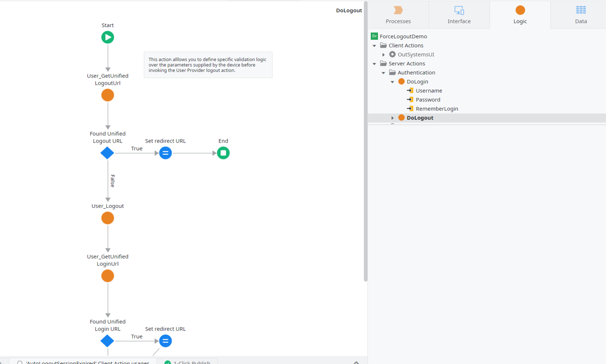
Task: Switch to the Interface tab
Action: tap(459, 15)
